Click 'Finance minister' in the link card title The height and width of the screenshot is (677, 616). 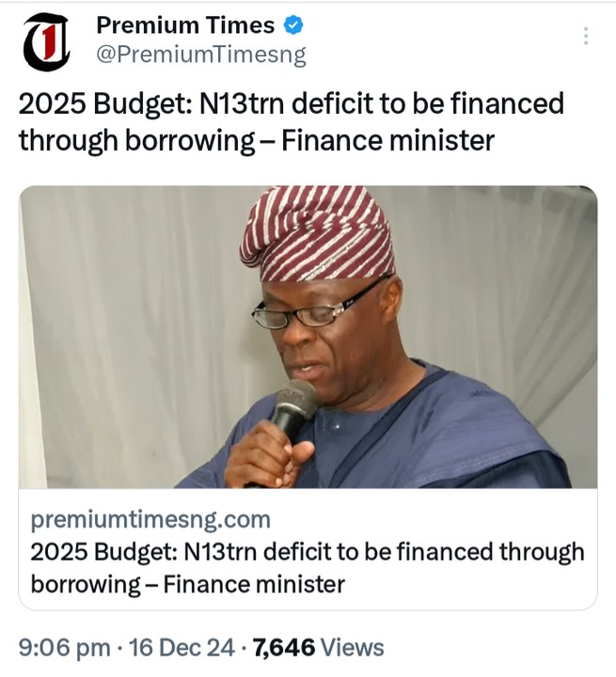click(x=254, y=584)
